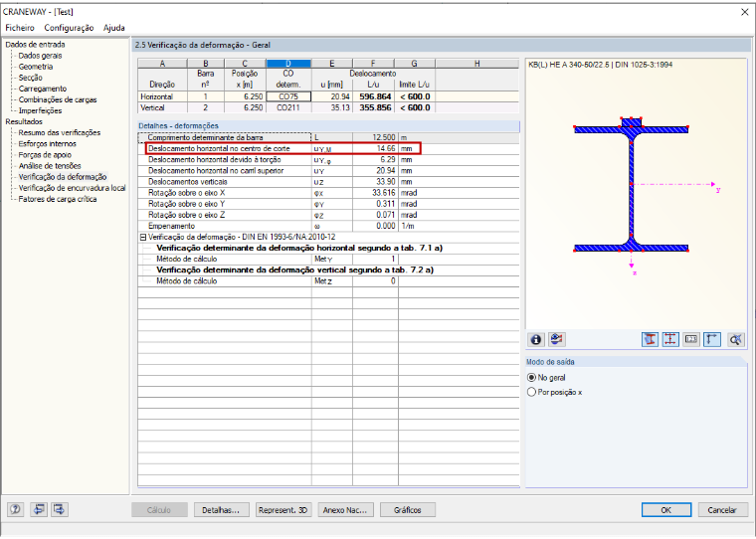This screenshot has width=756, height=539.
Task: Open the Configuração menu
Action: [x=69, y=28]
